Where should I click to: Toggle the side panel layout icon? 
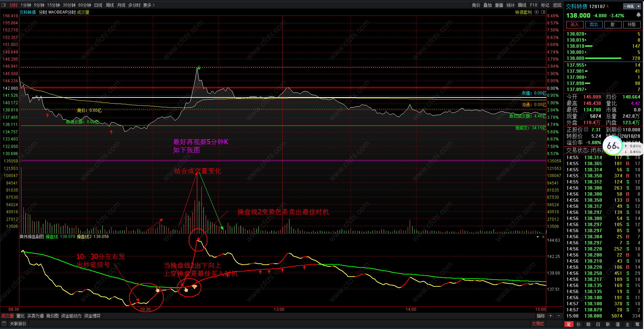coord(543,12)
